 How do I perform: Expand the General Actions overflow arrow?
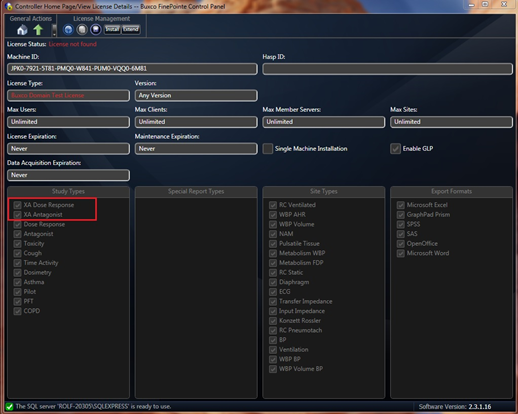54,30
